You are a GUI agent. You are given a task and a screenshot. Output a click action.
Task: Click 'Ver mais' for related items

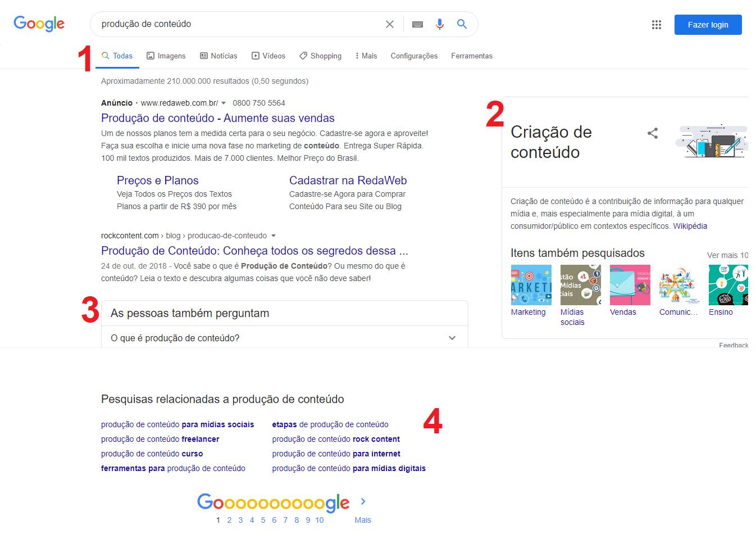pos(727,255)
